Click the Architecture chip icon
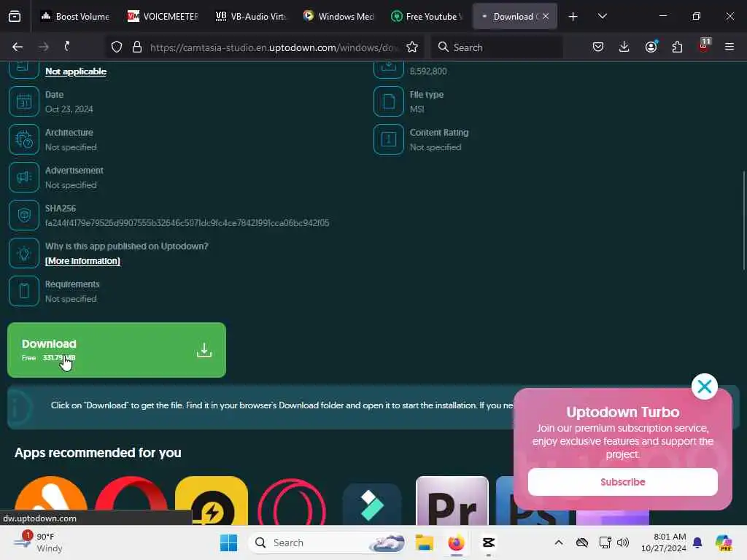The height and width of the screenshot is (560, 747). (x=24, y=139)
